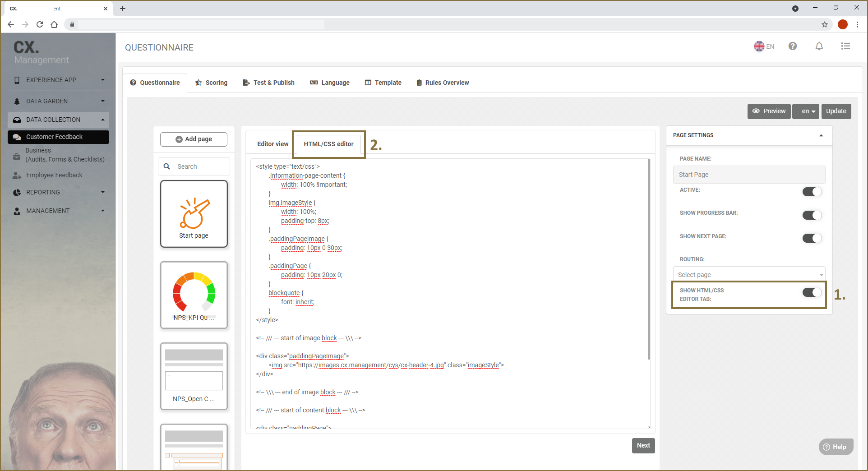This screenshot has width=868, height=471.
Task: Click the Next button
Action: point(643,445)
